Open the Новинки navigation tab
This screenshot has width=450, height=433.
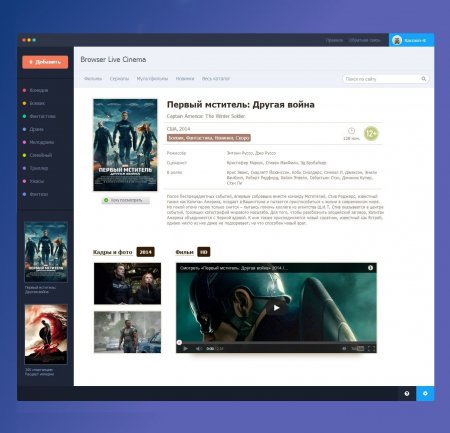click(x=185, y=79)
